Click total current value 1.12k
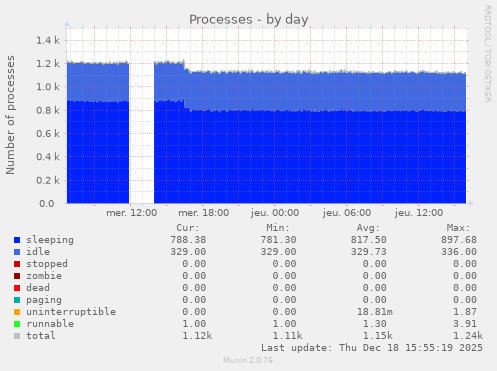 click(197, 336)
